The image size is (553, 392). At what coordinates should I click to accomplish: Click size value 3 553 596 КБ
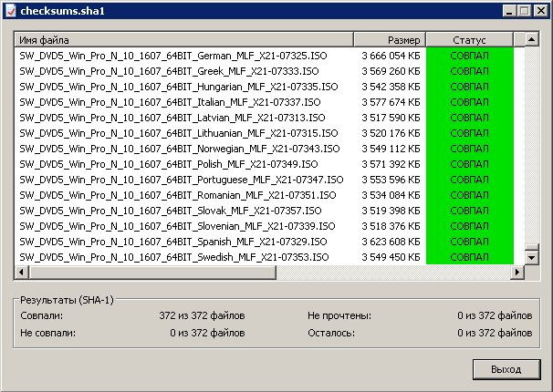[x=391, y=180]
